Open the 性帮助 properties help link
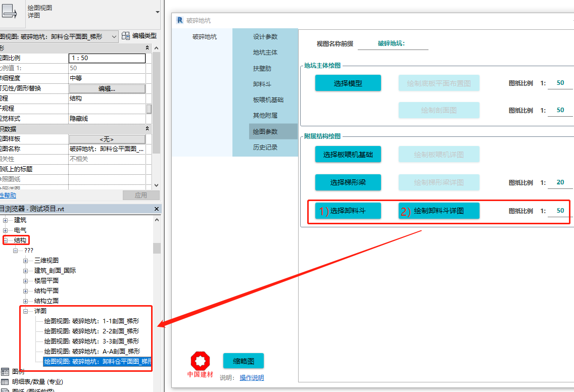Image resolution: width=574 pixels, height=392 pixels. 8,195
